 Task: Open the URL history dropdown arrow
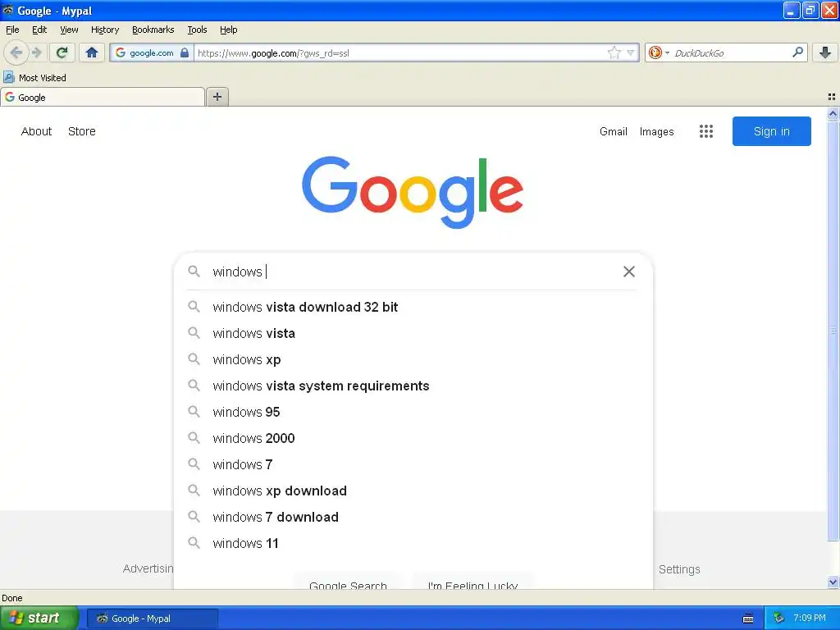[631, 52]
